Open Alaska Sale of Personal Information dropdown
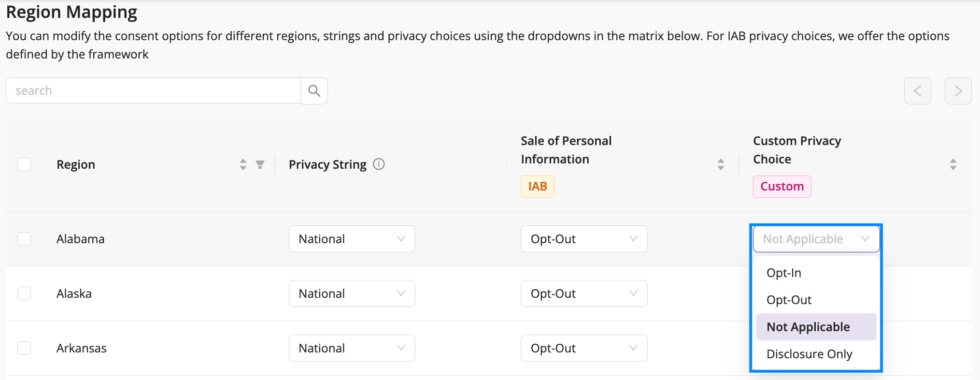The width and height of the screenshot is (980, 380). (x=584, y=293)
